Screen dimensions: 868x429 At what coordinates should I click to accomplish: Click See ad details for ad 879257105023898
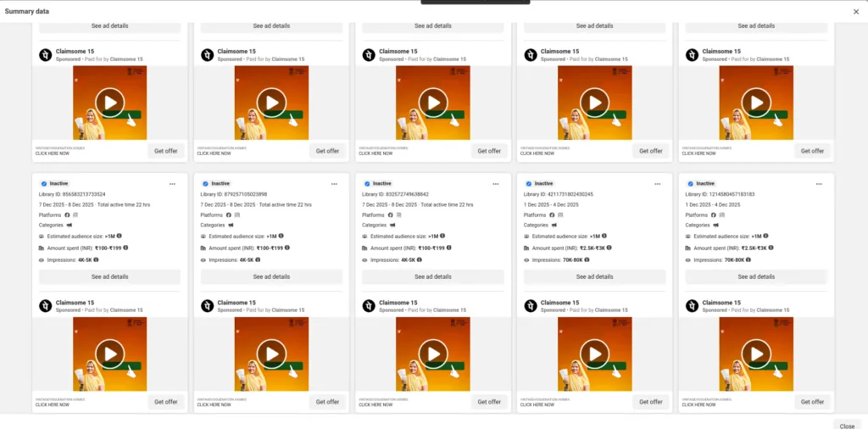point(271,276)
